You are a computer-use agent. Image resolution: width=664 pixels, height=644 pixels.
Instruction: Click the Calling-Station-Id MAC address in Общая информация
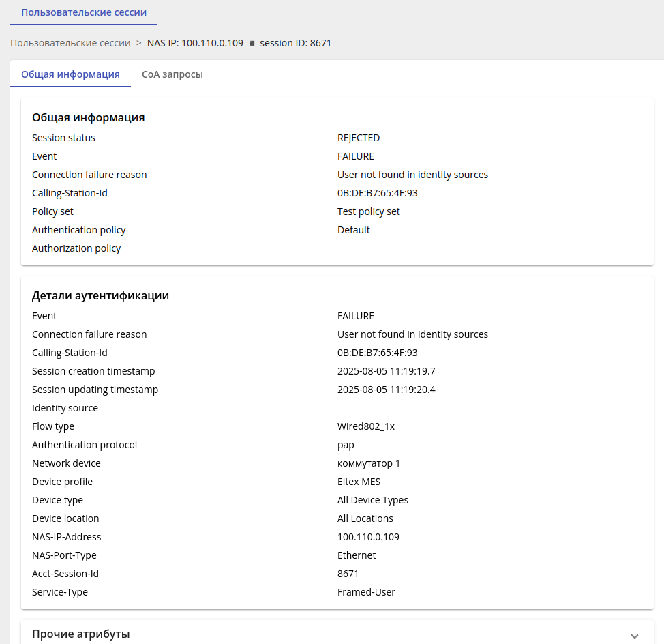377,193
